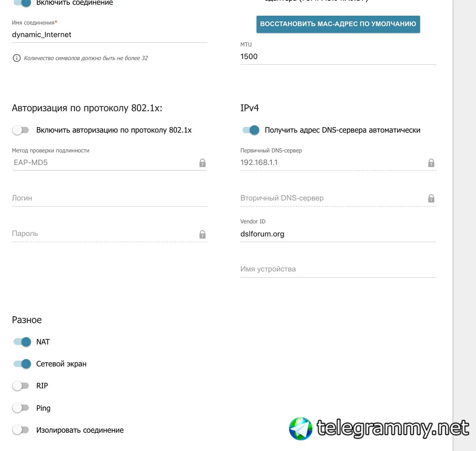Toggle the 802.1x authorization switch
476x451 pixels.
[x=21, y=130]
